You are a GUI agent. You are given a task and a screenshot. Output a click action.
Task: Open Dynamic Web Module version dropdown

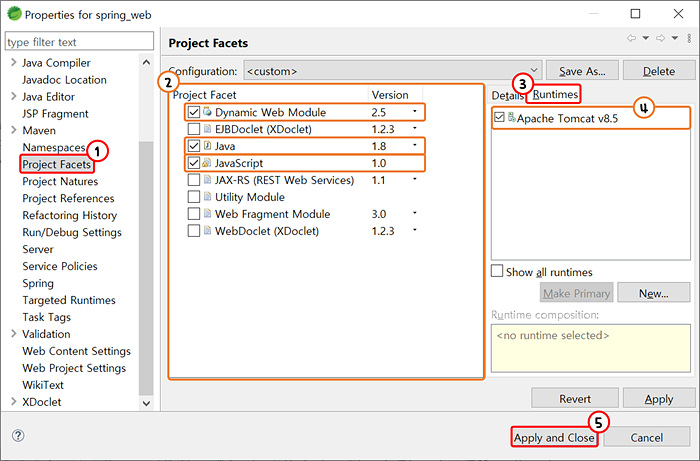point(415,111)
